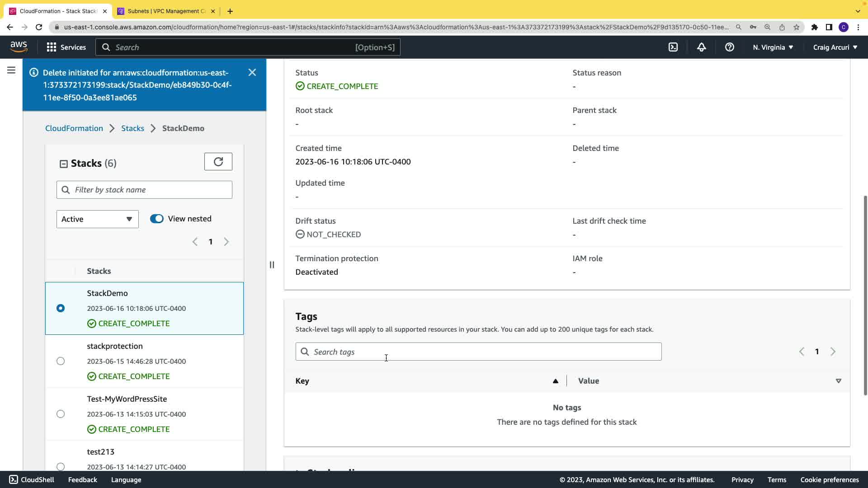Viewport: 868px width, 488px height.
Task: Refresh the Stacks list
Action: tap(218, 162)
